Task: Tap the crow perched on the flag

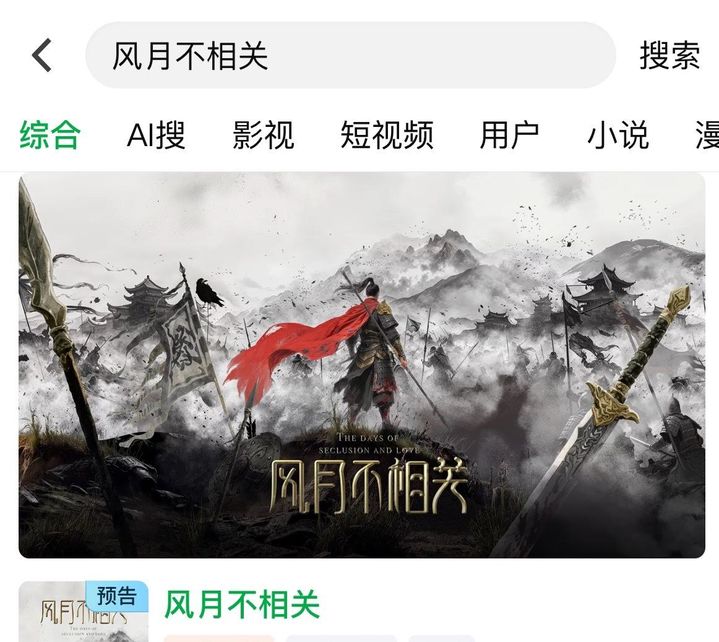Action: pos(209,292)
